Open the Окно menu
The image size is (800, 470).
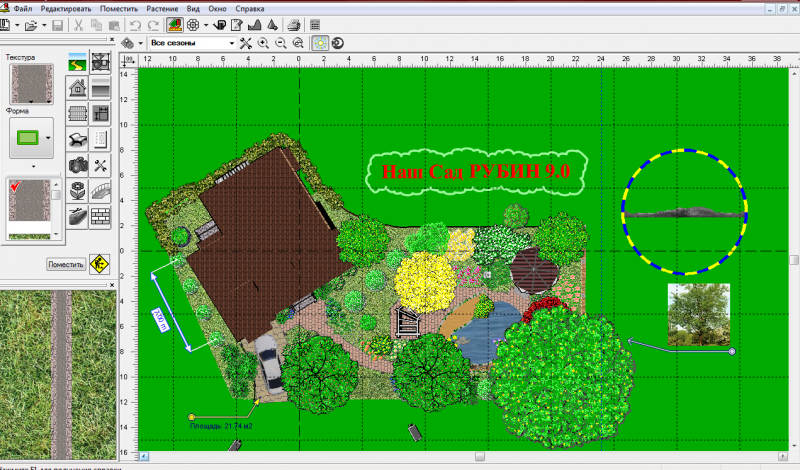pos(217,9)
